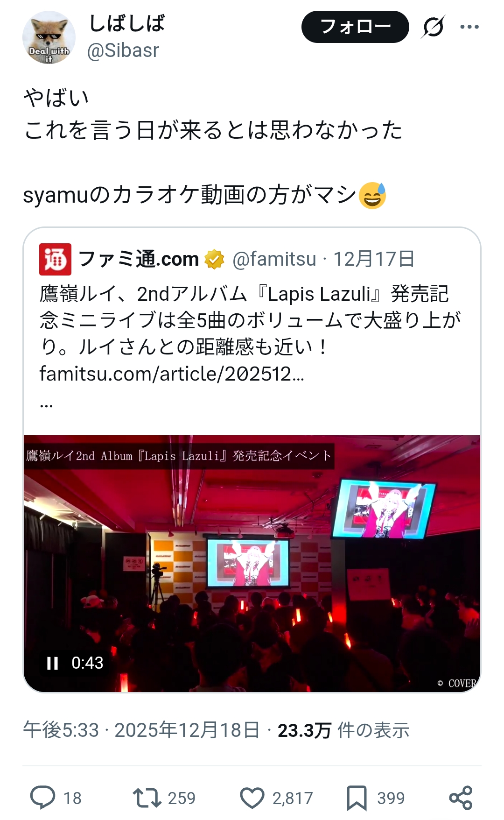Open the fox Deal with it avatar
Screen dimensions: 504x820
pos(49,37)
